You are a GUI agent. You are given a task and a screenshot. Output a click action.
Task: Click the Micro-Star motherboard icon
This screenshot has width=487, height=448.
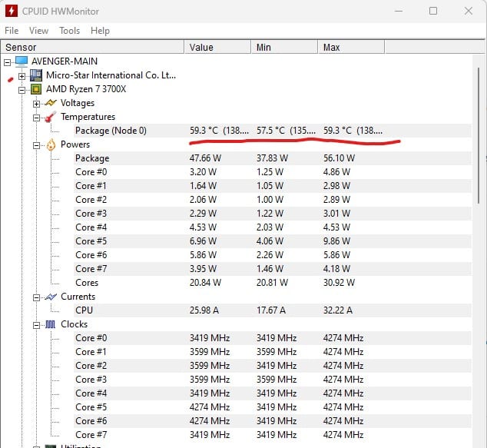(36, 75)
